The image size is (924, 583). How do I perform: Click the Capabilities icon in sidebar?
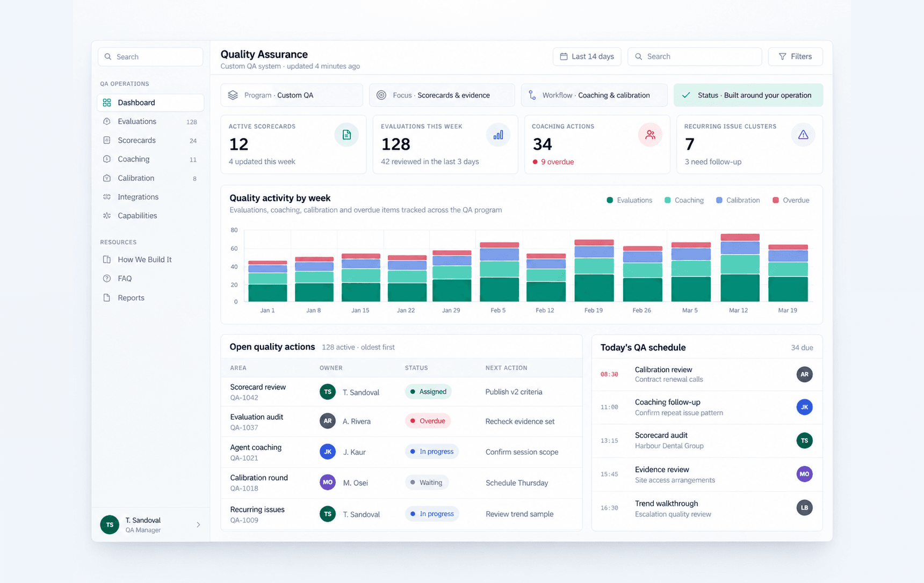[x=107, y=216]
